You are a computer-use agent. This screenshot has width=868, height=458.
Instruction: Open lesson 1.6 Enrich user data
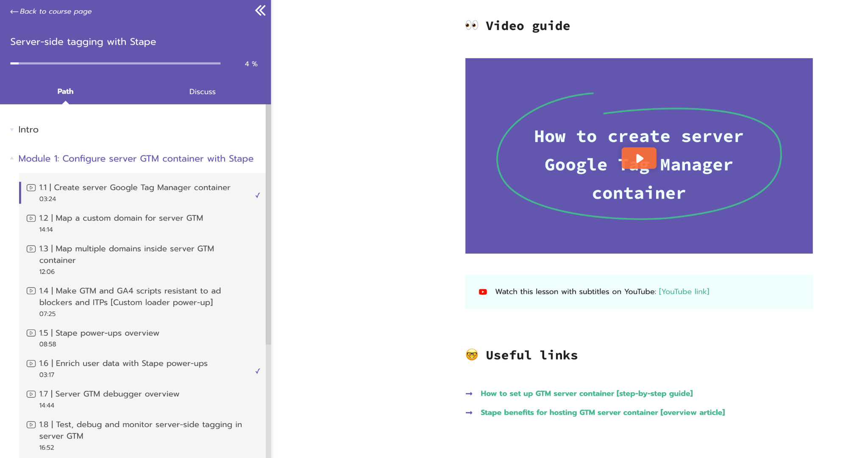123,363
